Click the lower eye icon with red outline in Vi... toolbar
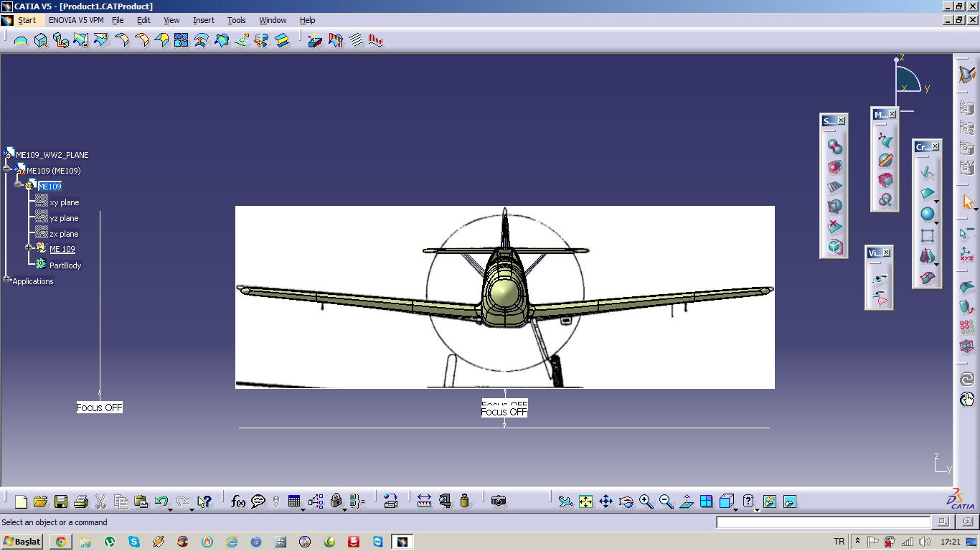The height and width of the screenshot is (551, 980). coord(880,297)
